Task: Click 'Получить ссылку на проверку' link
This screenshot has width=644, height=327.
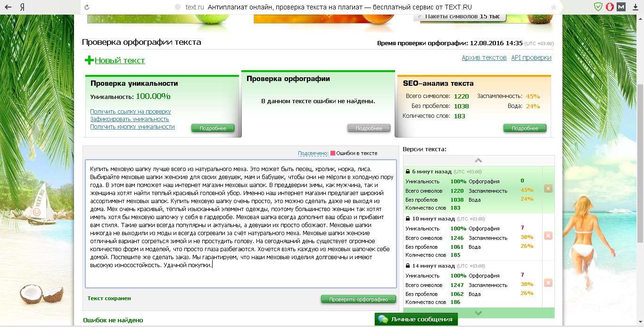Action: click(131, 112)
